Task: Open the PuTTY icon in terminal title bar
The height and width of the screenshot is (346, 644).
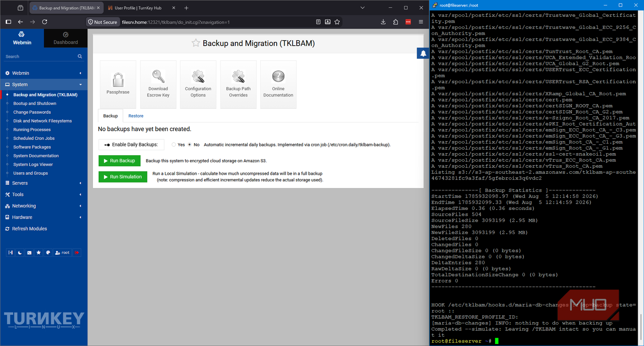Action: (435, 5)
